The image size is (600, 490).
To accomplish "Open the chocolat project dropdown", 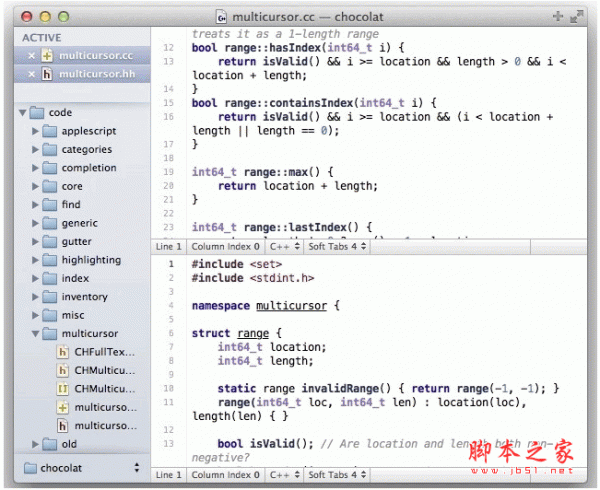I will click(x=82, y=467).
